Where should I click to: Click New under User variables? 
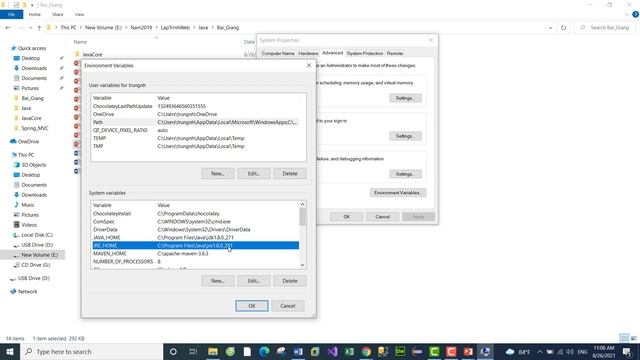click(x=218, y=173)
